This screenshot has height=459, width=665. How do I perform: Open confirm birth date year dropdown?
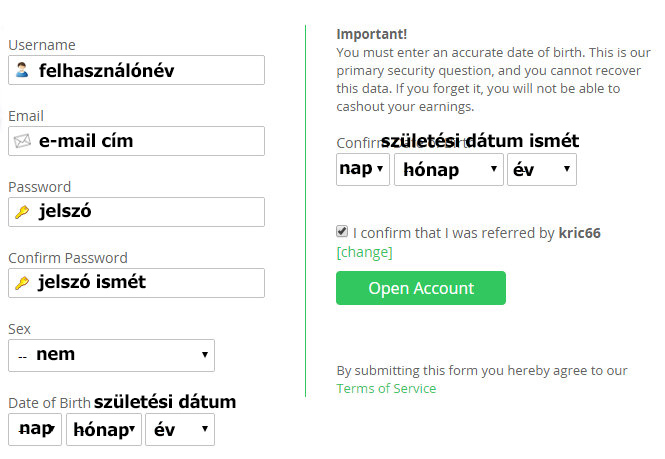coord(542,169)
